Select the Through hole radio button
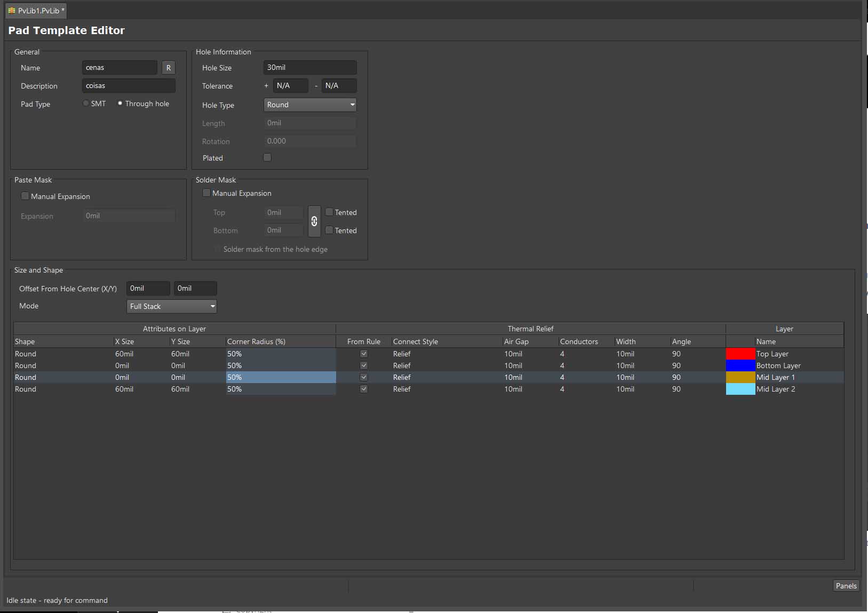The width and height of the screenshot is (868, 613). [x=120, y=104]
